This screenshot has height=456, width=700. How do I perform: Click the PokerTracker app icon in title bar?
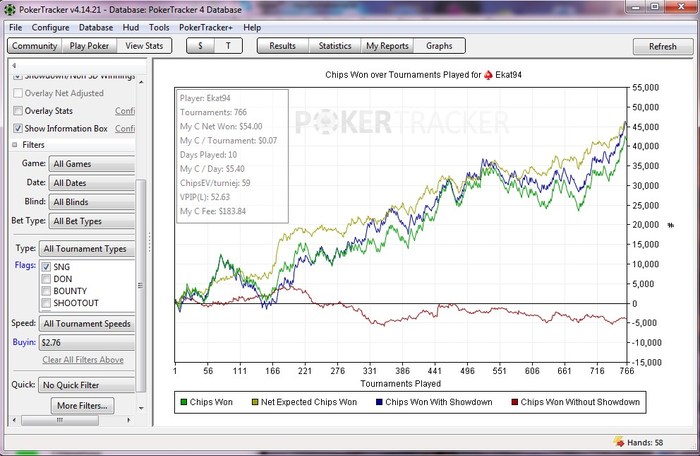9,9
